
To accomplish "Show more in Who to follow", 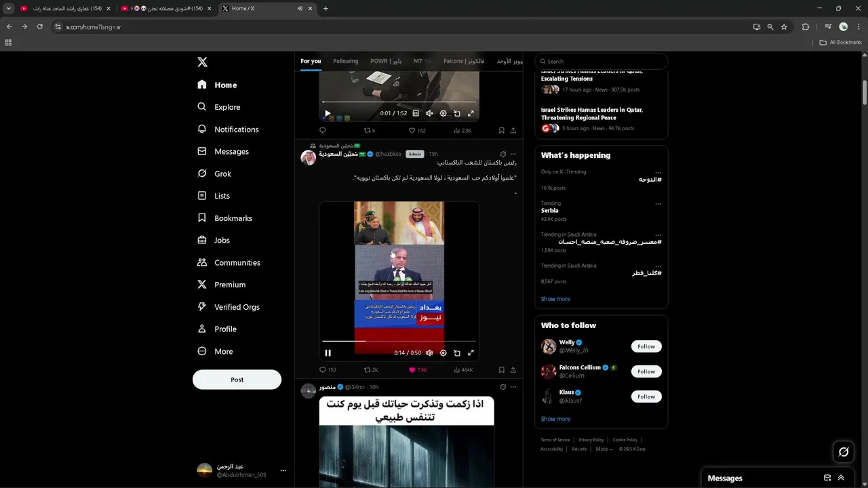I will [x=555, y=419].
